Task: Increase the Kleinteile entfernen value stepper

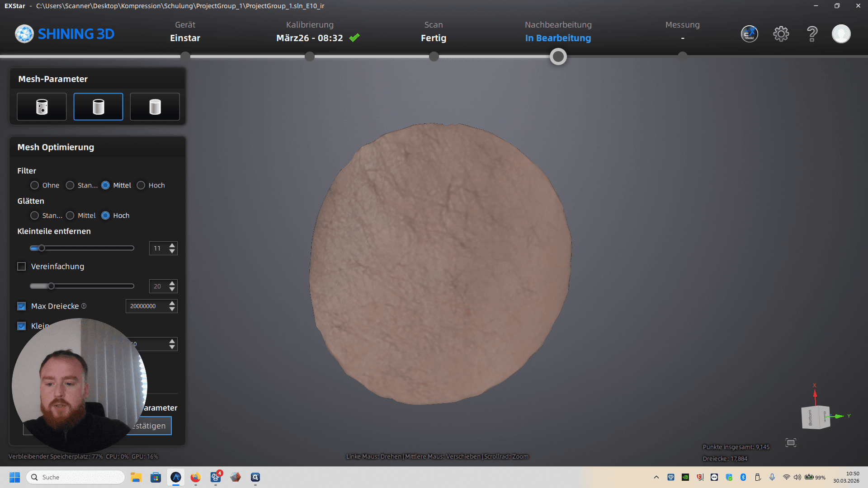Action: (x=172, y=245)
